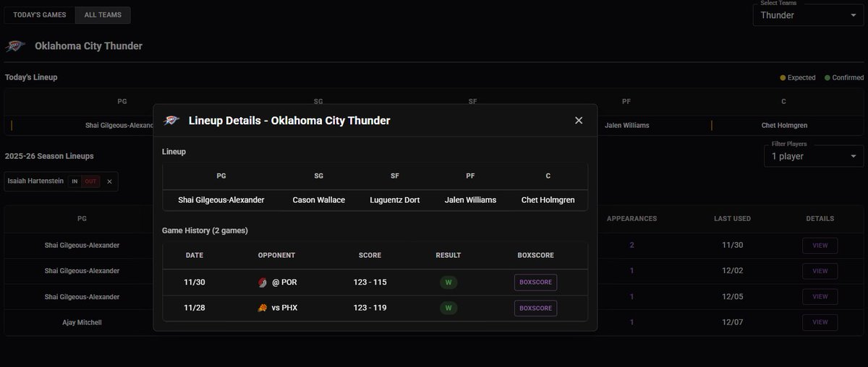Click Jalen Williams in Today's Lineup
Viewport: 868px width, 367px height.
click(x=626, y=126)
